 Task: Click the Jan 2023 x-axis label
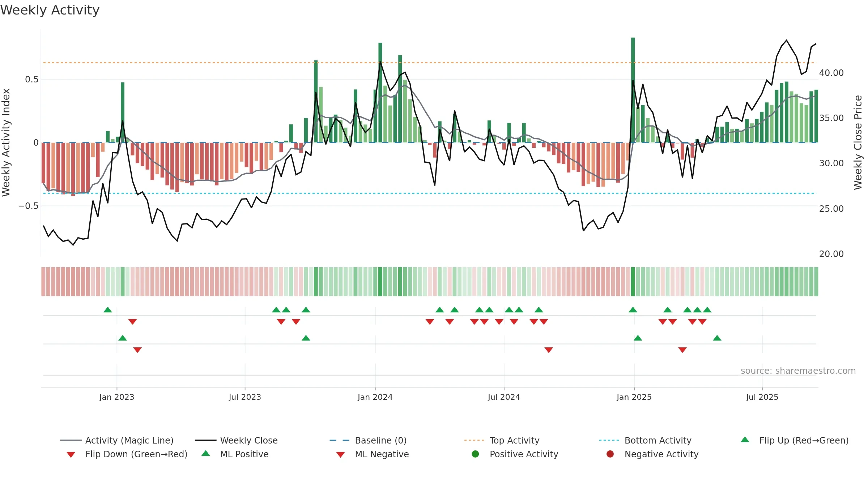tap(116, 397)
